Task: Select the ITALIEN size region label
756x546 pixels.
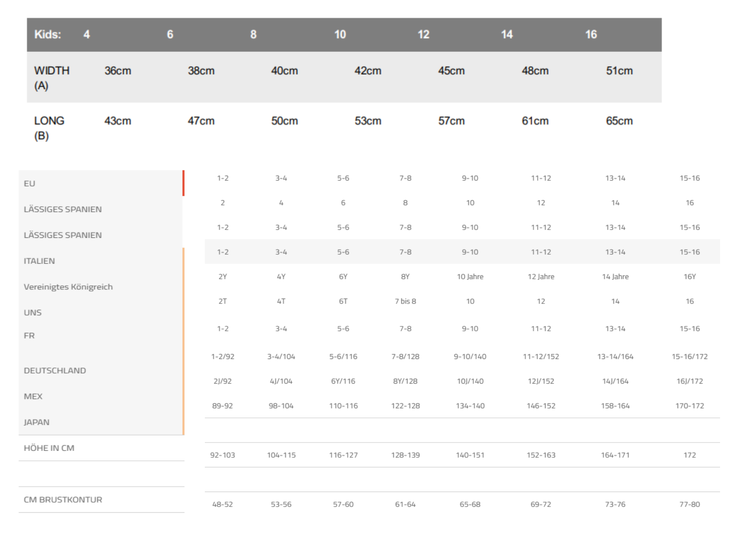Action: pyautogui.click(x=39, y=261)
